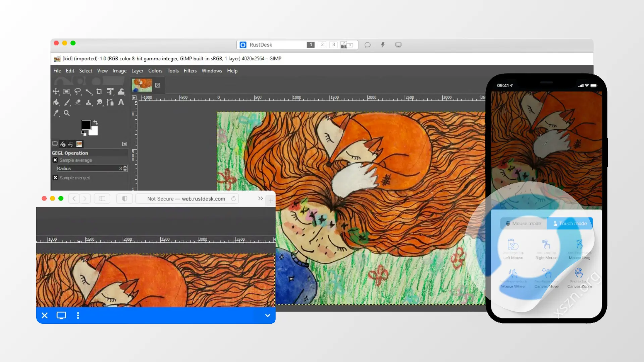This screenshot has width=644, height=362.
Task: Click the RustDesk chat bubble icon
Action: point(368,45)
